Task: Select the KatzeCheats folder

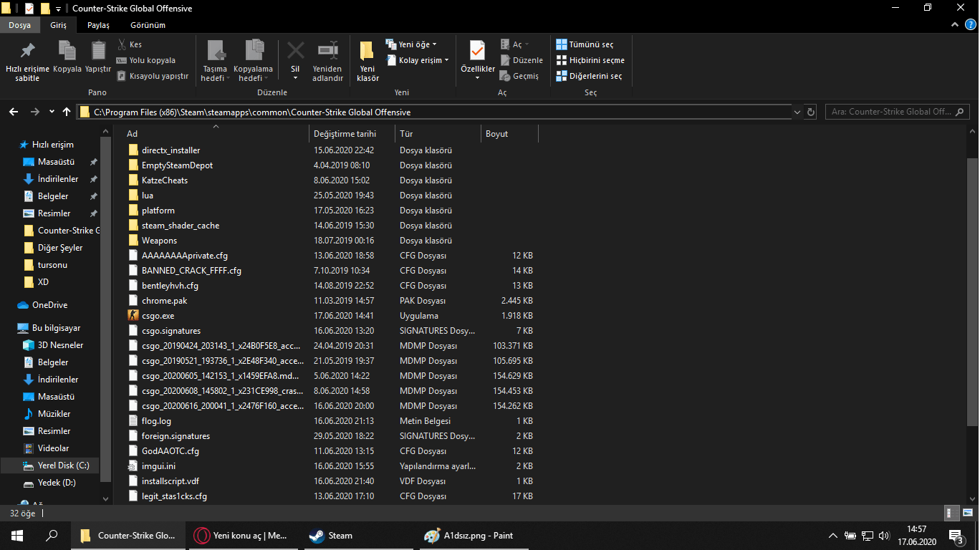Action: [165, 180]
